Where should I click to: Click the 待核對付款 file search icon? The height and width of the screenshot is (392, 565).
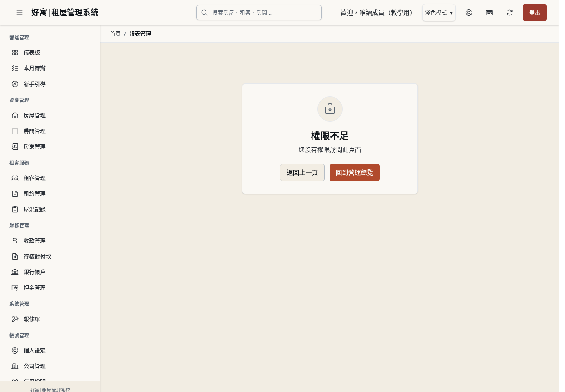click(x=15, y=256)
